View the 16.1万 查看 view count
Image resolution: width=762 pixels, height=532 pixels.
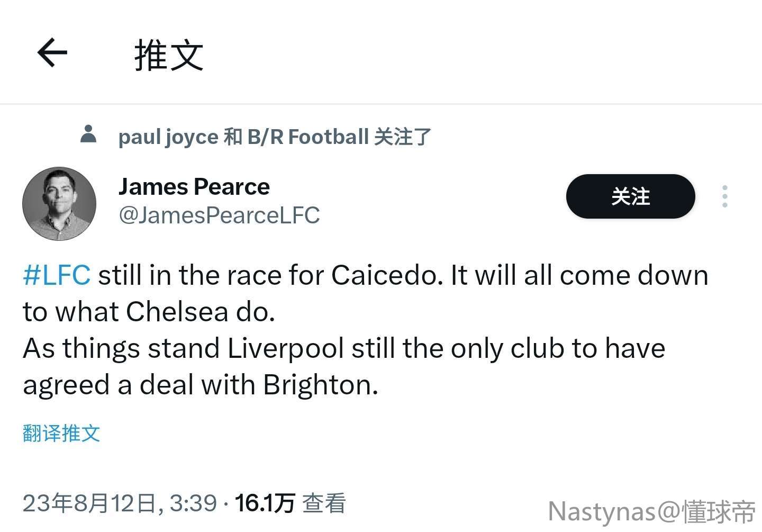point(290,503)
